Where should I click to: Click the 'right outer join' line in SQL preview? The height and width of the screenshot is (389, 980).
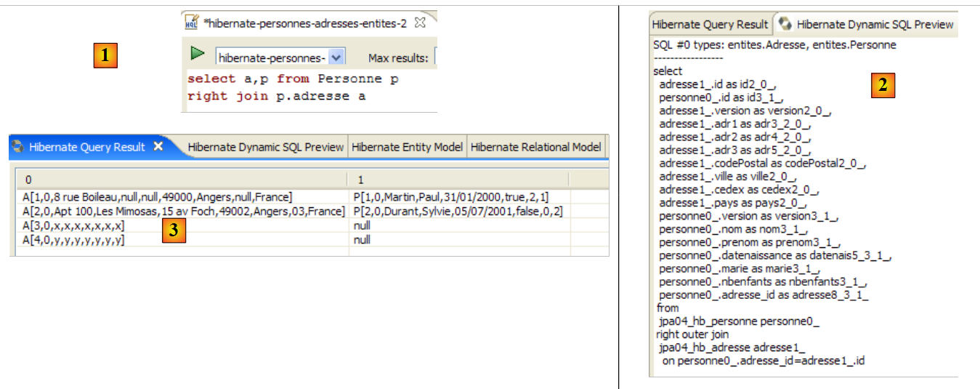692,334
